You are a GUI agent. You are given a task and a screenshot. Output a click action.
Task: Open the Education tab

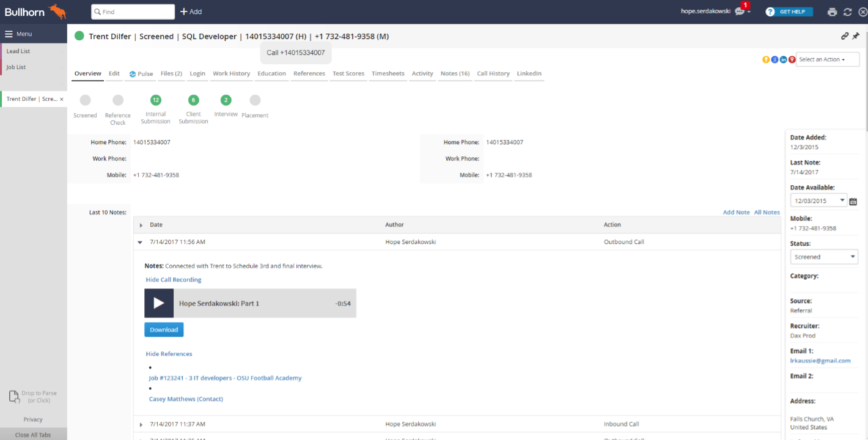click(x=271, y=73)
